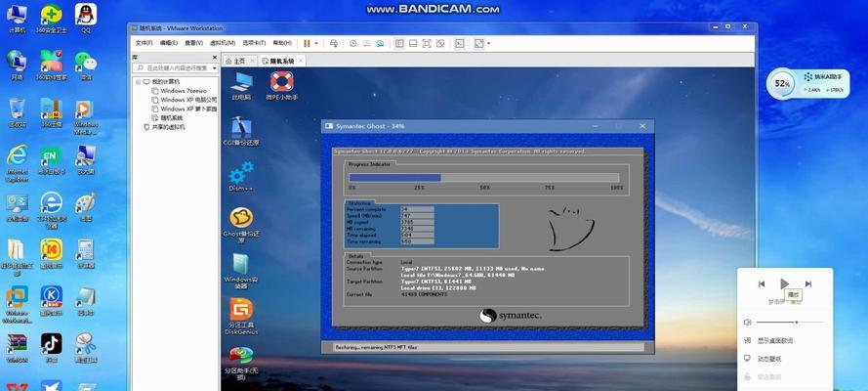Click the stretch guest display icon
The image size is (868, 391).
click(x=479, y=43)
